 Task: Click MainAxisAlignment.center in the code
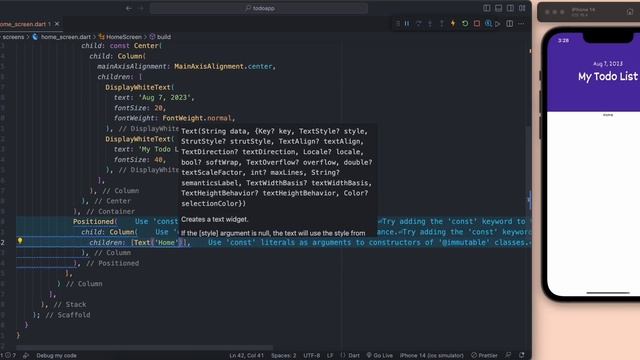(223, 67)
